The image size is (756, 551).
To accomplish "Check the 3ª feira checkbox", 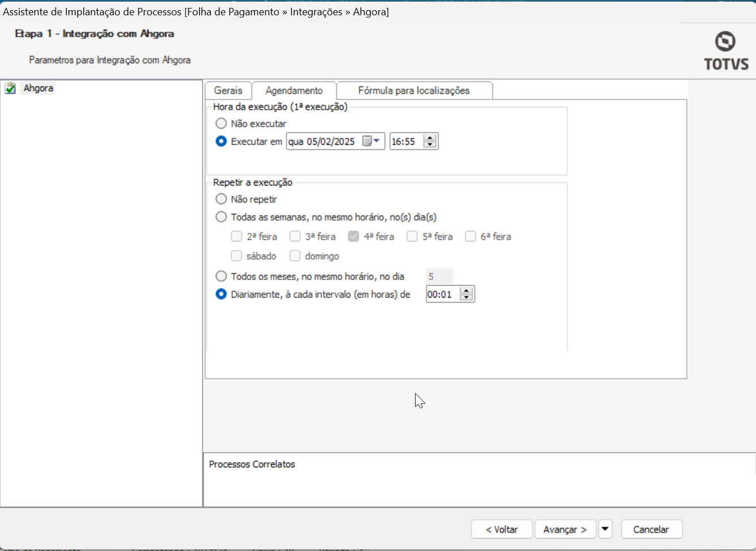I will 295,236.
